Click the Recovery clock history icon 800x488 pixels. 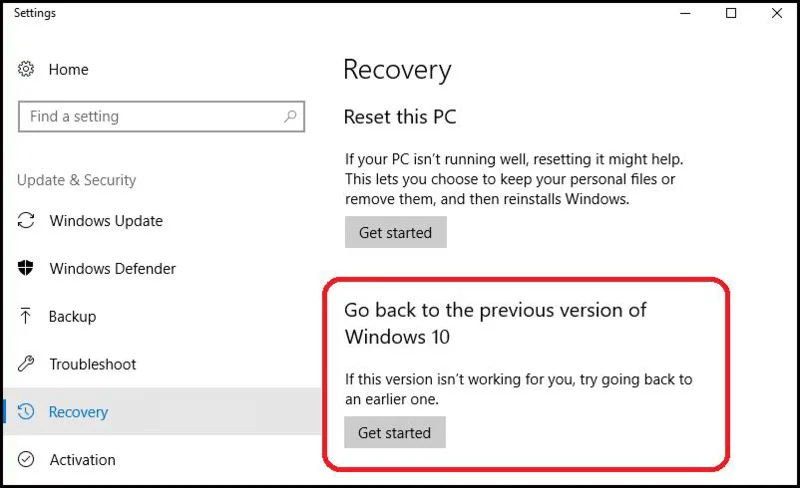pyautogui.click(x=26, y=411)
